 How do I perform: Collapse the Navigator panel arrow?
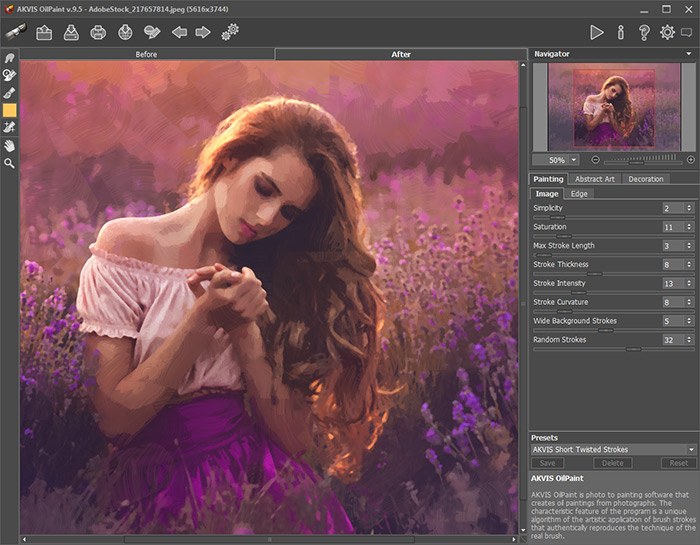[x=689, y=53]
